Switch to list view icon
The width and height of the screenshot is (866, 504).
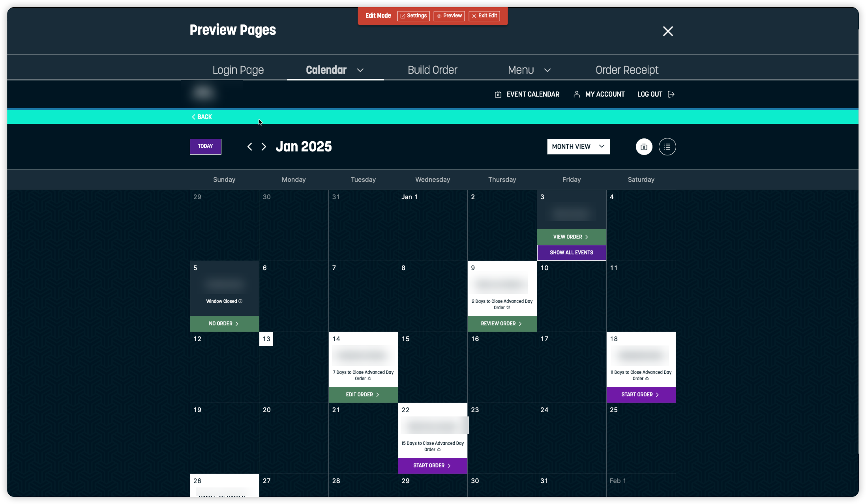tap(667, 147)
